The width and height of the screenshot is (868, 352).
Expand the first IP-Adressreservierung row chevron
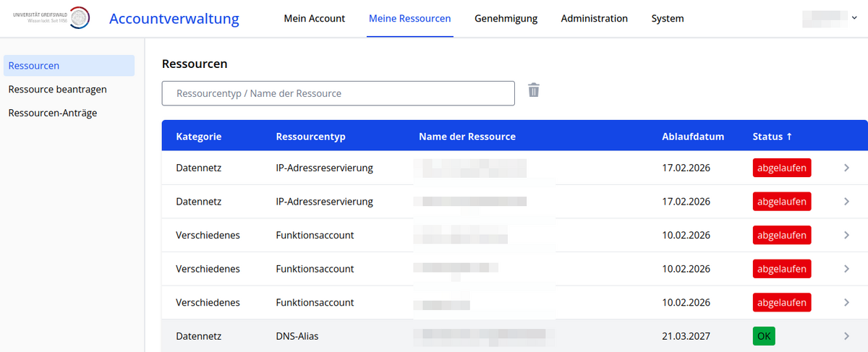[846, 168]
